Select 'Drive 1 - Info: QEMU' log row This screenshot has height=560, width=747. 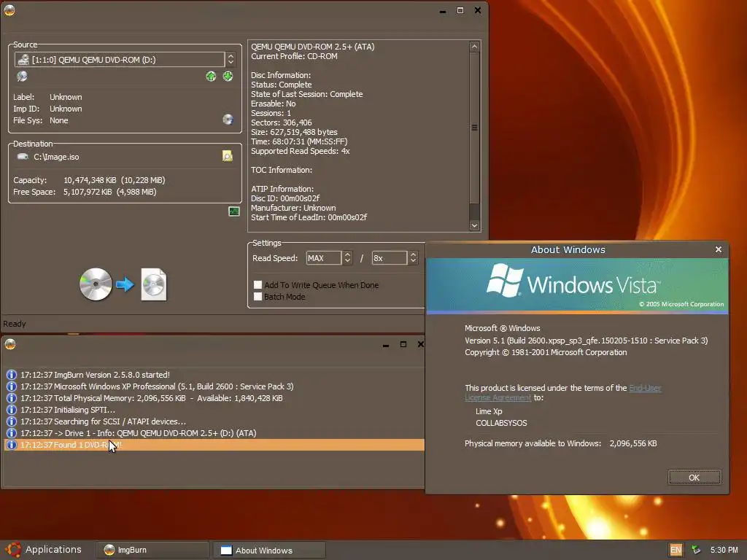214,433
